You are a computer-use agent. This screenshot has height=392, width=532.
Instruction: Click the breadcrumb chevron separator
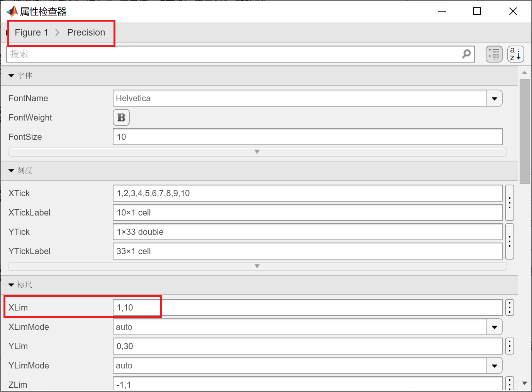(x=57, y=32)
